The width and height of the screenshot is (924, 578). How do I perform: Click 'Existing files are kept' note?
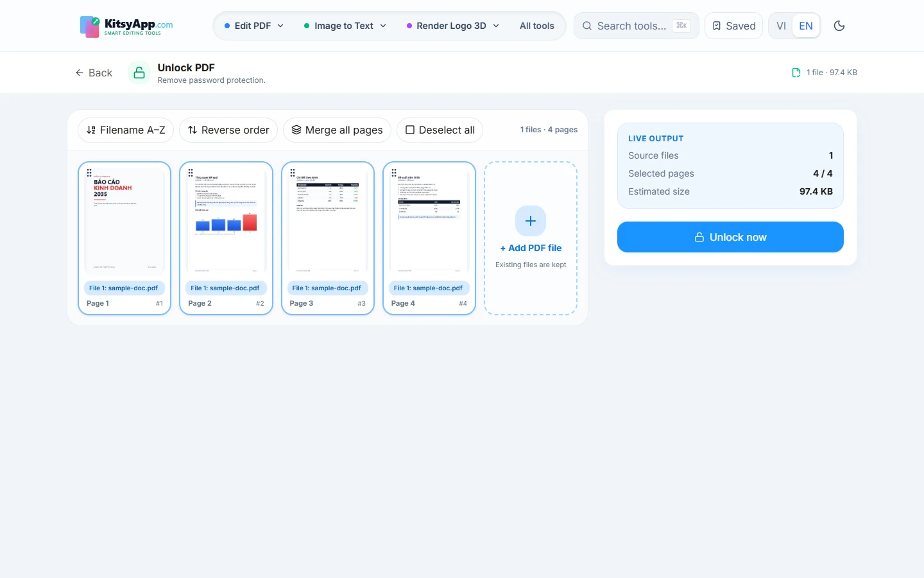(x=531, y=265)
